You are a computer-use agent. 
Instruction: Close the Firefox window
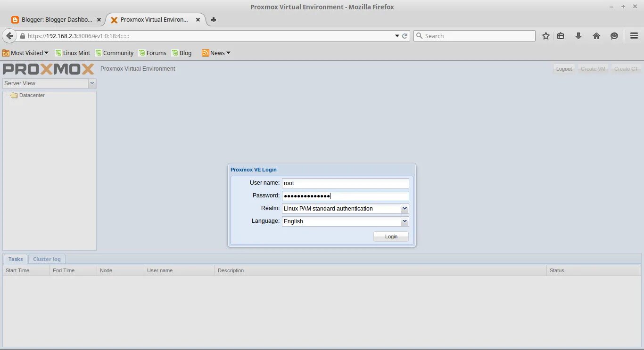click(634, 7)
